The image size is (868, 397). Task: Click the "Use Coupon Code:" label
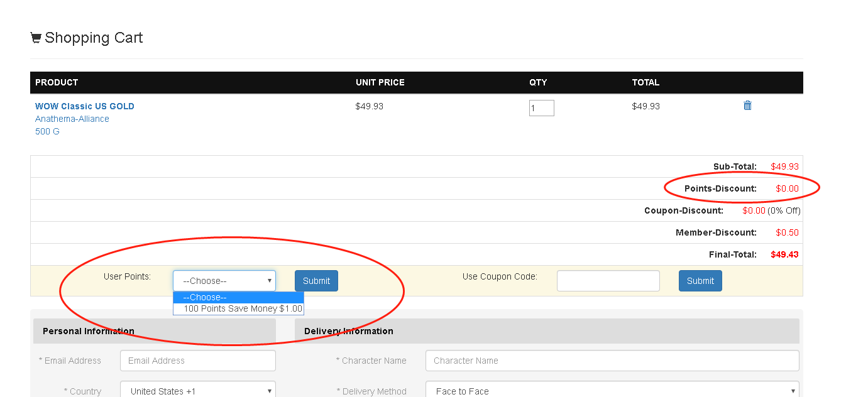pyautogui.click(x=500, y=276)
